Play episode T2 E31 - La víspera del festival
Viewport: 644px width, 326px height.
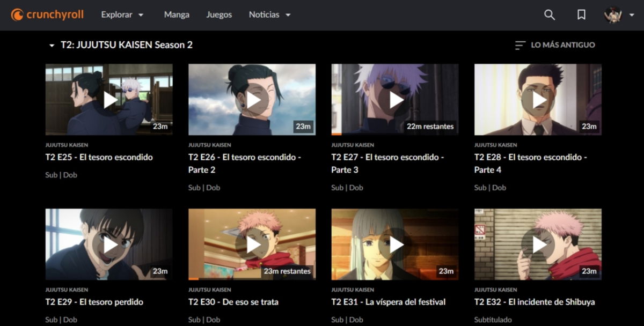pyautogui.click(x=395, y=244)
